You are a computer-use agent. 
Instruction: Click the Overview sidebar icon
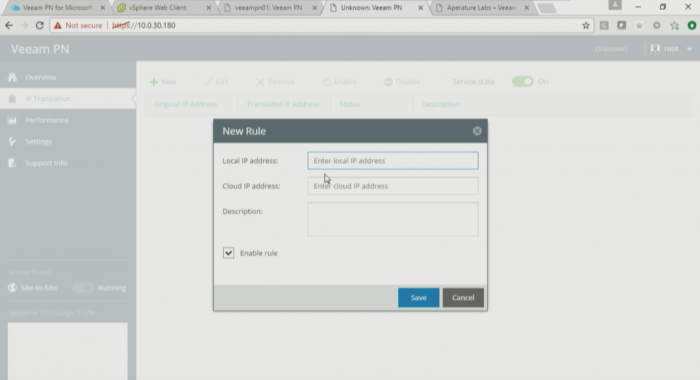(12, 77)
